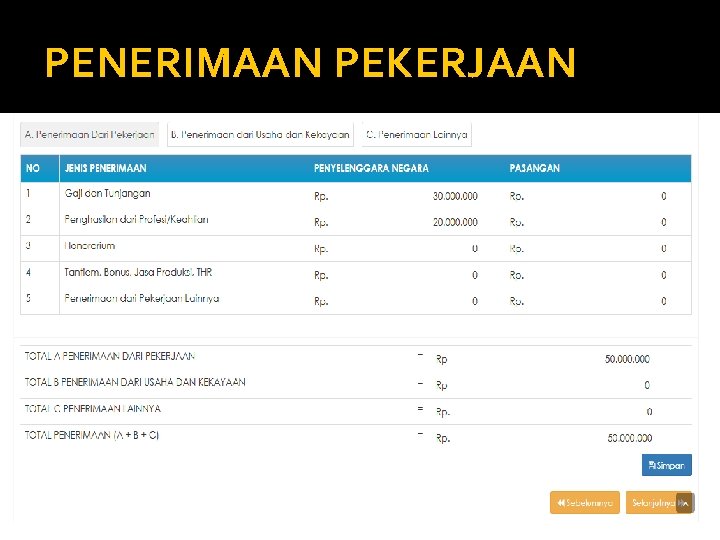
Task: Click TOTAL B PENERIMAAN DARI USAHA DAN KEKAYAAN label
Action: coord(135,382)
